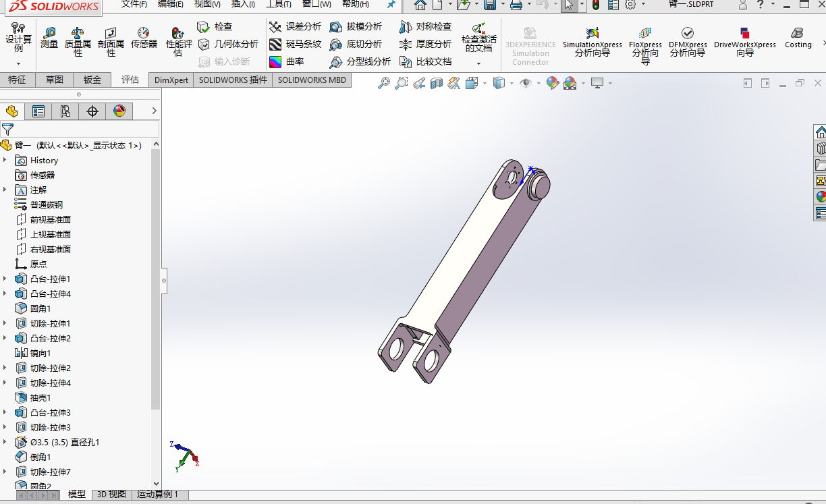Open the 设计算例 tool
Image resolution: width=826 pixels, height=504 pixels.
(x=18, y=38)
